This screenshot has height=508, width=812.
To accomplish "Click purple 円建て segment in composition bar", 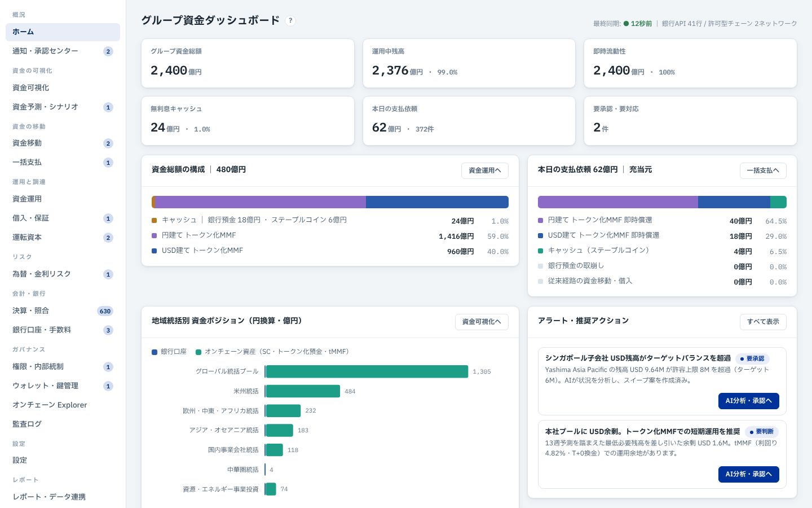I will [261, 202].
